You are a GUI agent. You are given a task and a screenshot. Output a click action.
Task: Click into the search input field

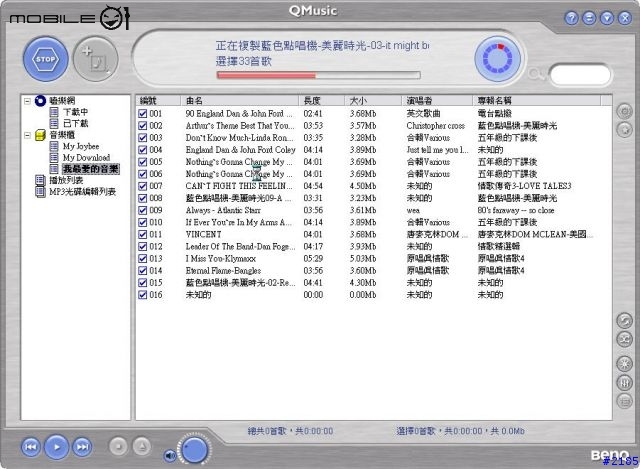pos(580,75)
